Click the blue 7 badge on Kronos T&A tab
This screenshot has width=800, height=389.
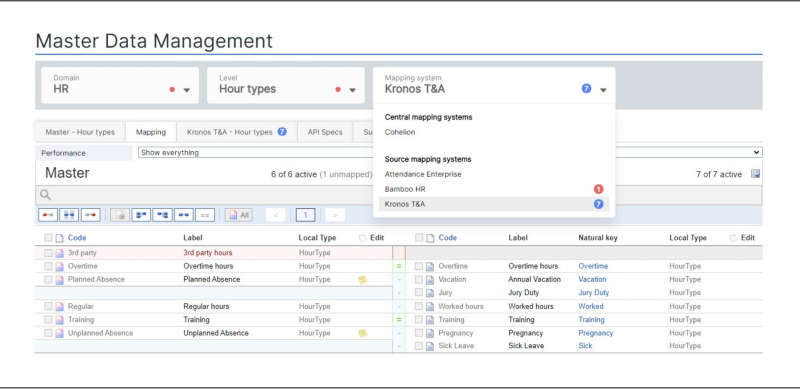(282, 132)
